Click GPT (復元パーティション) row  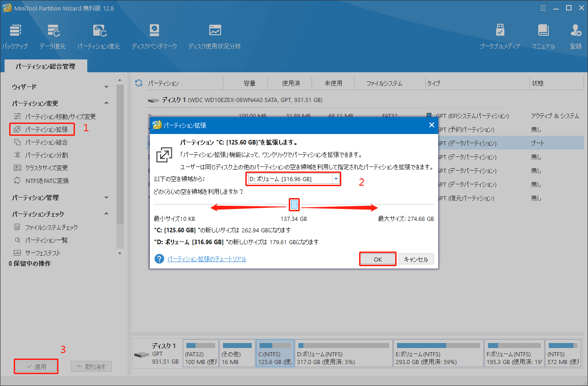[x=465, y=198]
